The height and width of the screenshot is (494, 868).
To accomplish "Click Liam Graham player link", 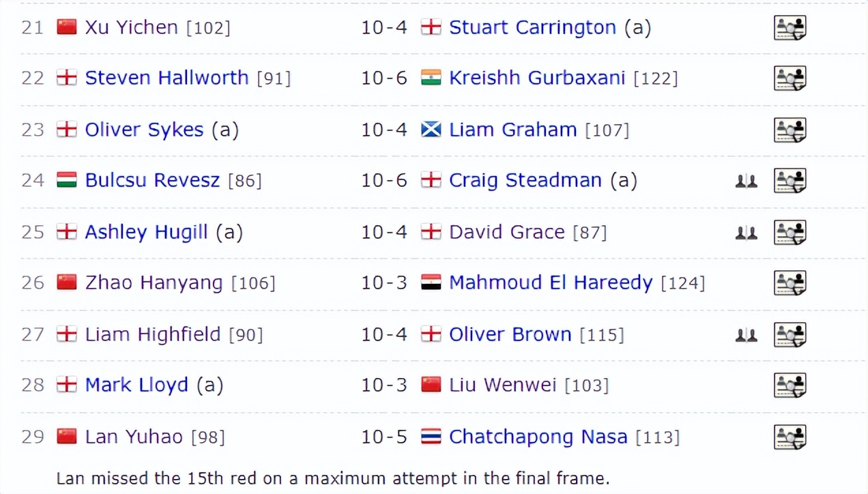I will (512, 130).
